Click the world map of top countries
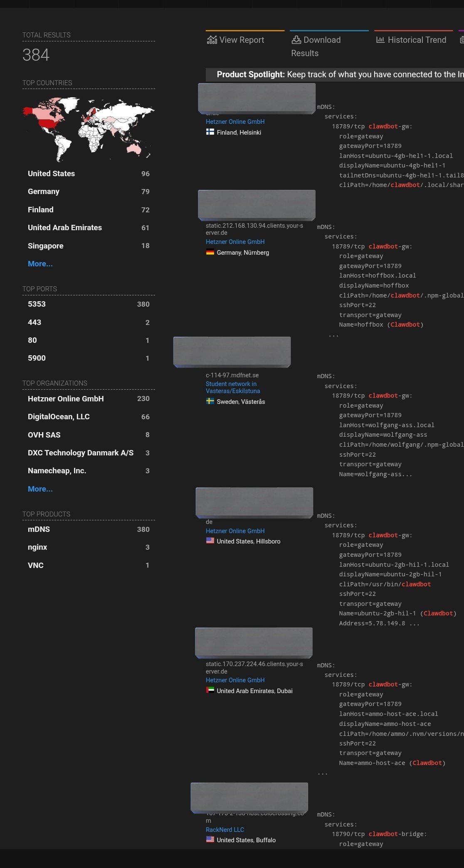 pyautogui.click(x=88, y=129)
